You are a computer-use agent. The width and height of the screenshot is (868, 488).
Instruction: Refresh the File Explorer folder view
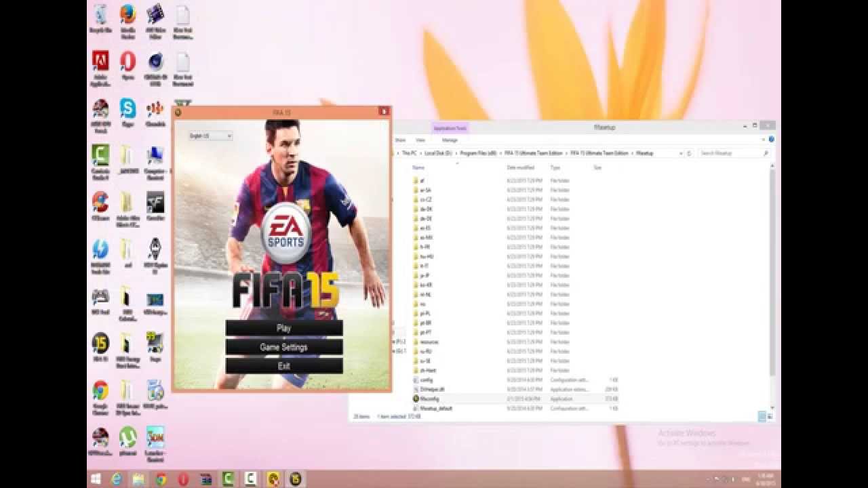tap(690, 153)
